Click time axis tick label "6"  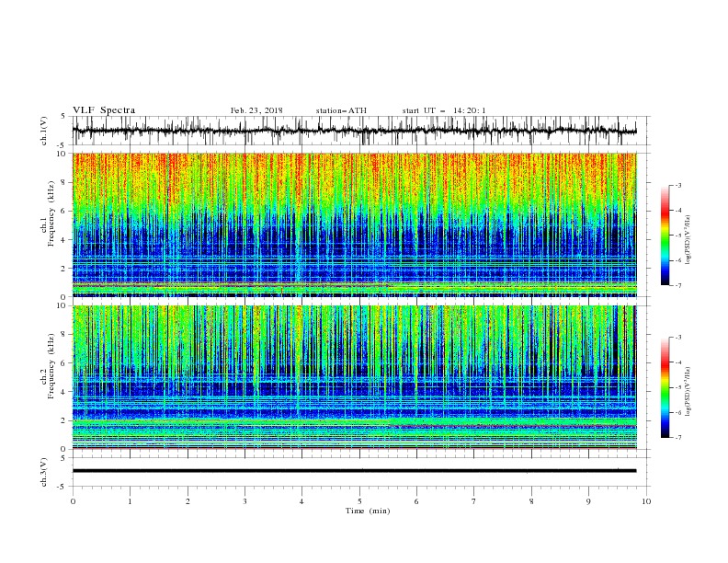coord(416,501)
